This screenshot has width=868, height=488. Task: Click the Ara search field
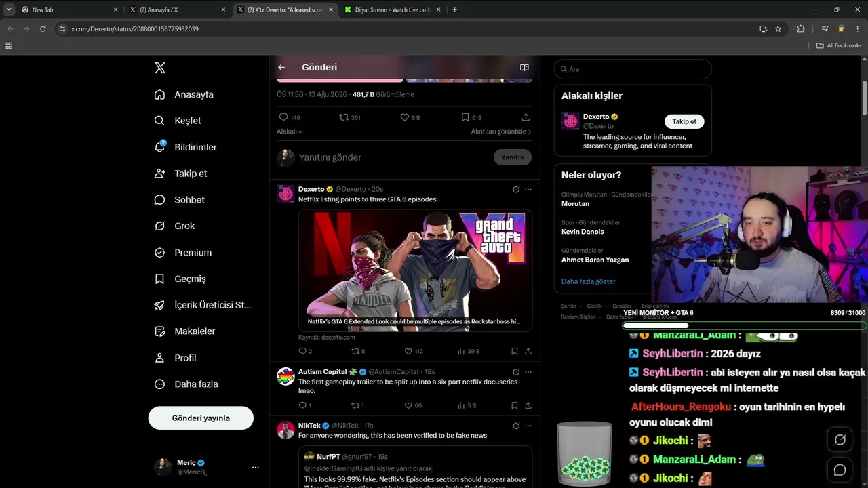[x=633, y=69]
